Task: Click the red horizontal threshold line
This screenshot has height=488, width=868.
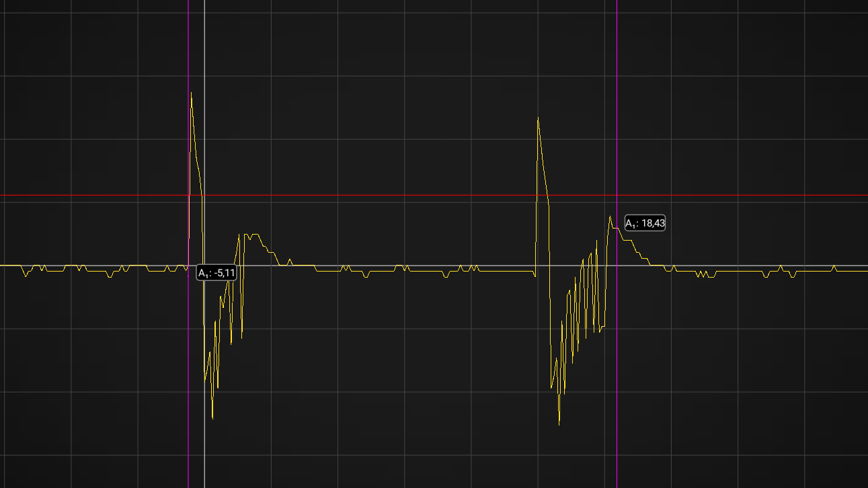Action: tap(403, 196)
